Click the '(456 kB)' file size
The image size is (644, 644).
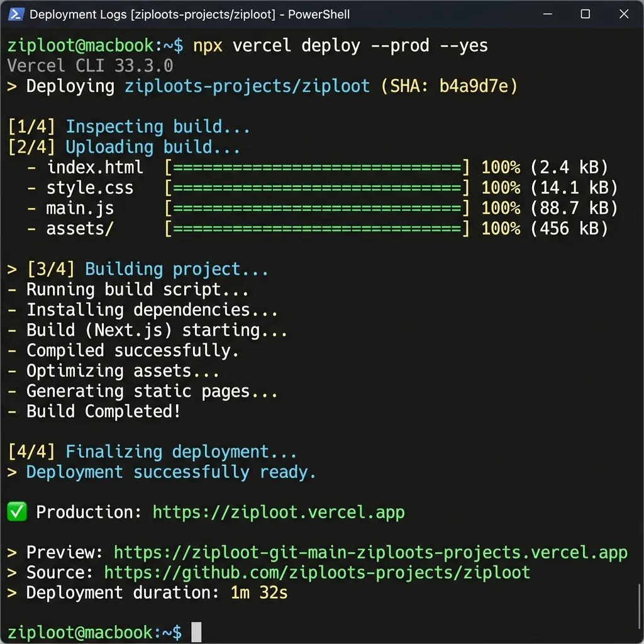pyautogui.click(x=569, y=229)
